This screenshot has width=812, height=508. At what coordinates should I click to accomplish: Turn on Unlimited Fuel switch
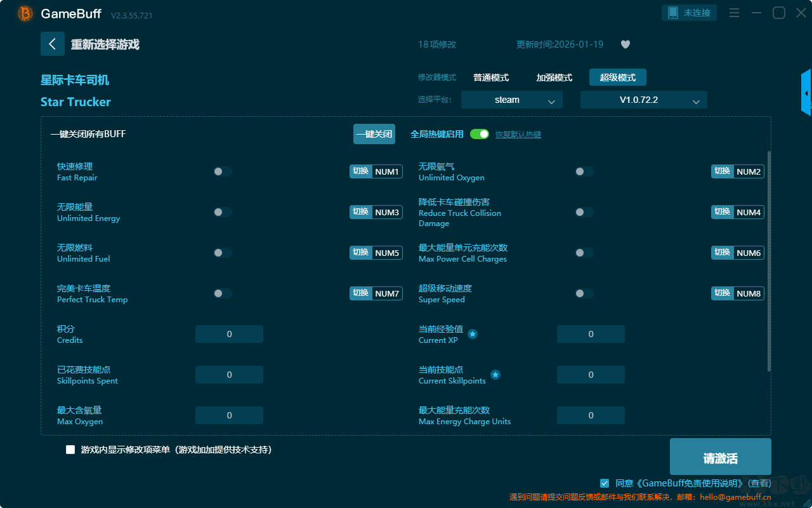[x=223, y=253]
